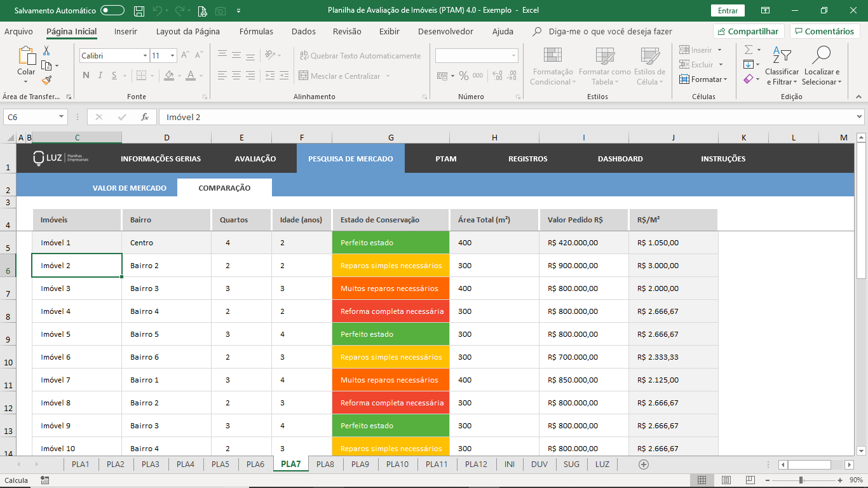Toggle bold (N) formatting
This screenshot has width=868, height=488.
pyautogui.click(x=86, y=76)
